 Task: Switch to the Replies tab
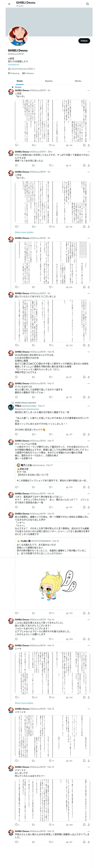[x=49, y=81]
